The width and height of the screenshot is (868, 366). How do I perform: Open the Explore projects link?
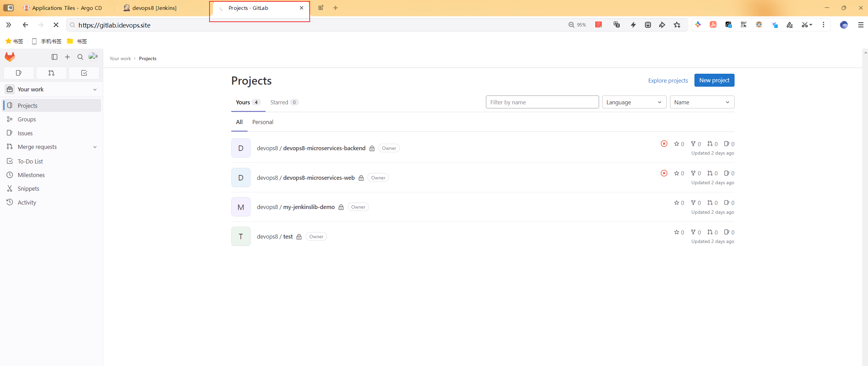[668, 81]
